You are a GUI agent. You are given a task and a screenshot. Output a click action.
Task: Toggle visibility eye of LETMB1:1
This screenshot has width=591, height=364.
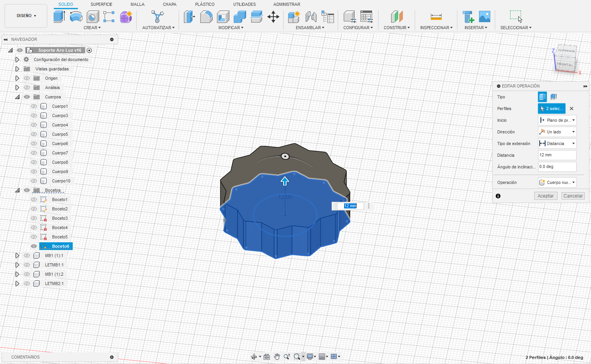click(27, 265)
